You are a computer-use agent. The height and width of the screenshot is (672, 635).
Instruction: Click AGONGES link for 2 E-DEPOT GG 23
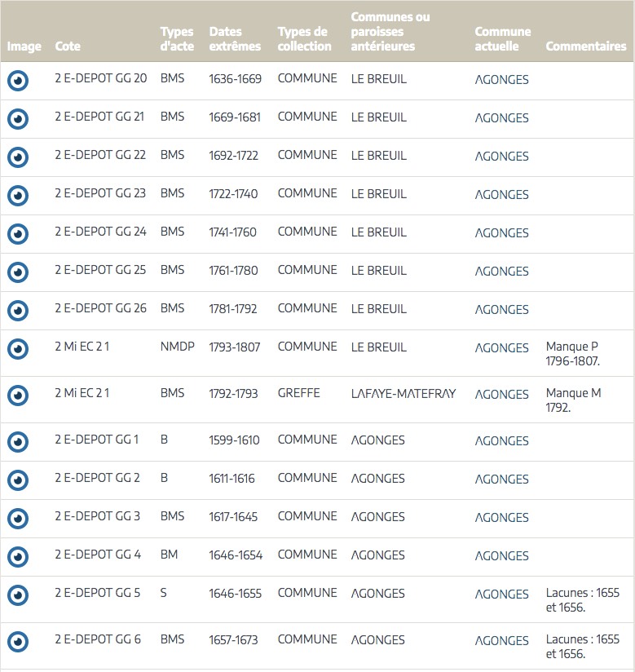coord(501,195)
